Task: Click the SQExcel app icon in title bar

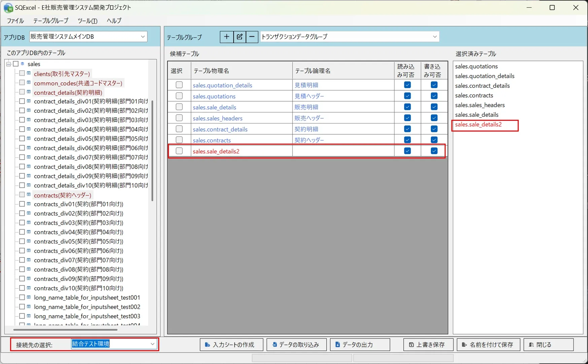Action: tap(8, 7)
